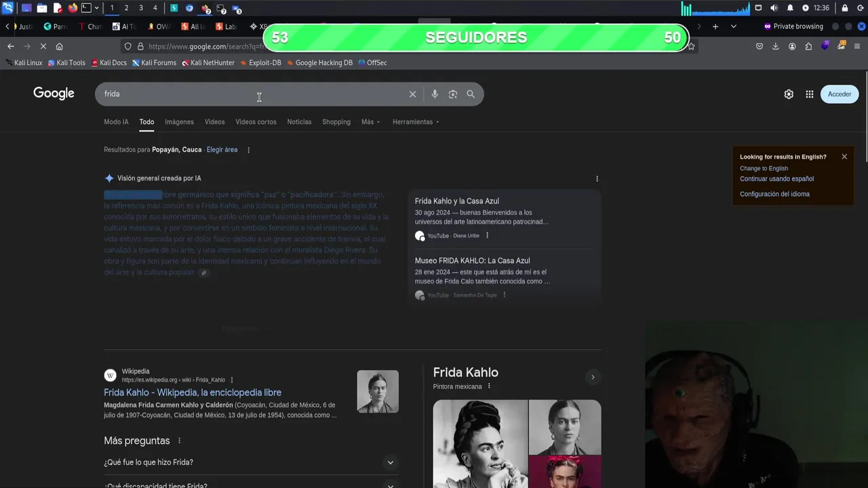Screen dimensions: 868x488
Task: View site security padlock info
Action: tap(140, 46)
